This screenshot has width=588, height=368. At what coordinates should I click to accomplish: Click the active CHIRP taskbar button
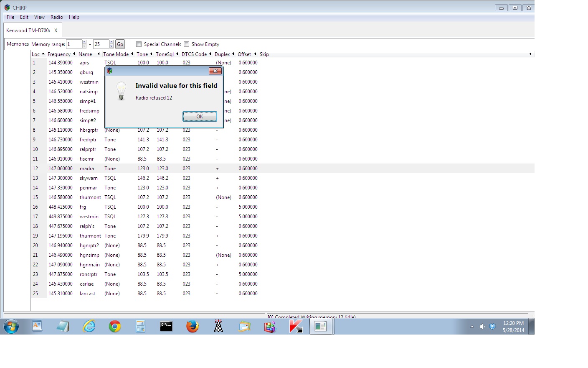pyautogui.click(x=321, y=326)
